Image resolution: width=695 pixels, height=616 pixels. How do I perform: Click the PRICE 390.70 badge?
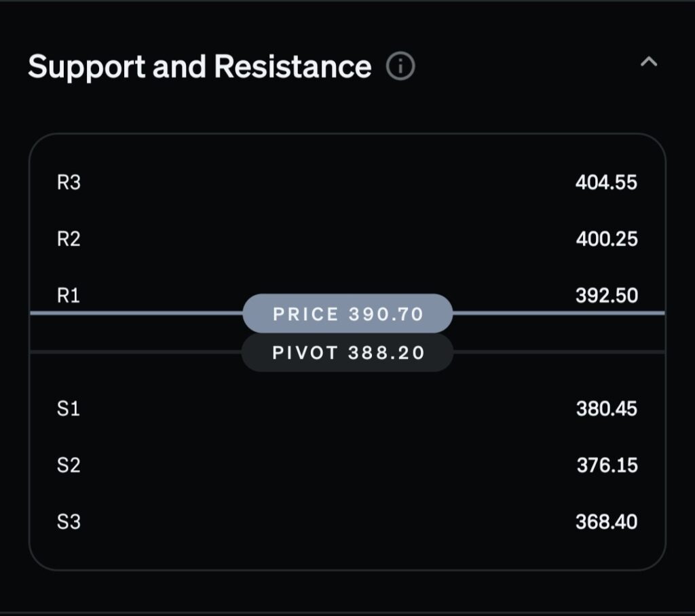pos(347,313)
